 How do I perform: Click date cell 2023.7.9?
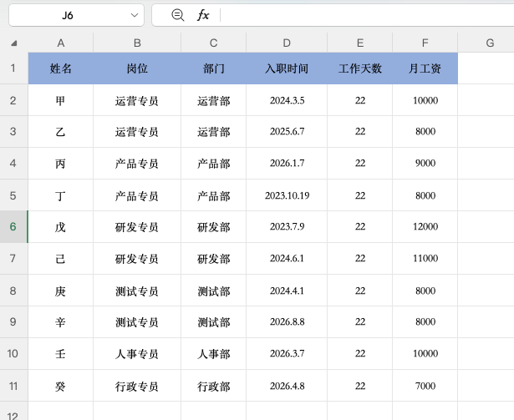(x=287, y=227)
